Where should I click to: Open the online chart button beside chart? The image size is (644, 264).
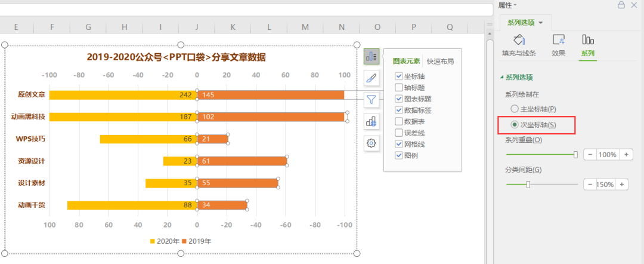[371, 121]
